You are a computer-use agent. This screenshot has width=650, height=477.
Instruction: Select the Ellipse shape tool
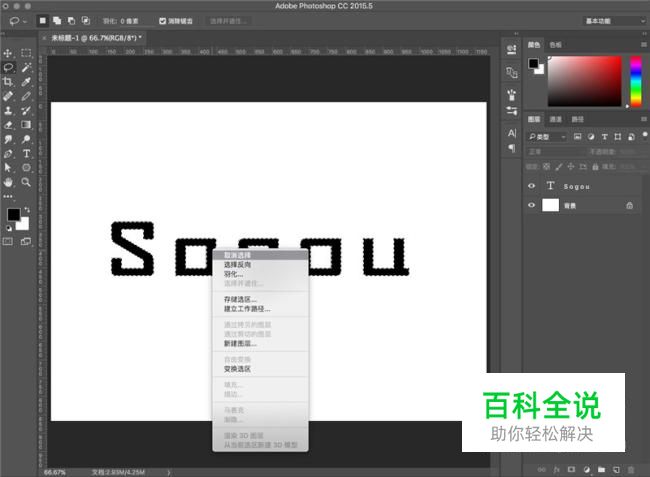click(26, 168)
